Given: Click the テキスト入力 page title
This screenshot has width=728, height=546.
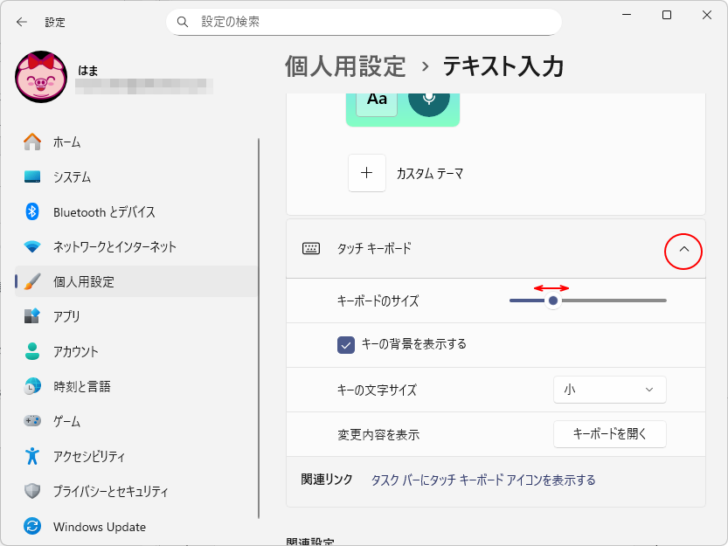Looking at the screenshot, I should 503,66.
